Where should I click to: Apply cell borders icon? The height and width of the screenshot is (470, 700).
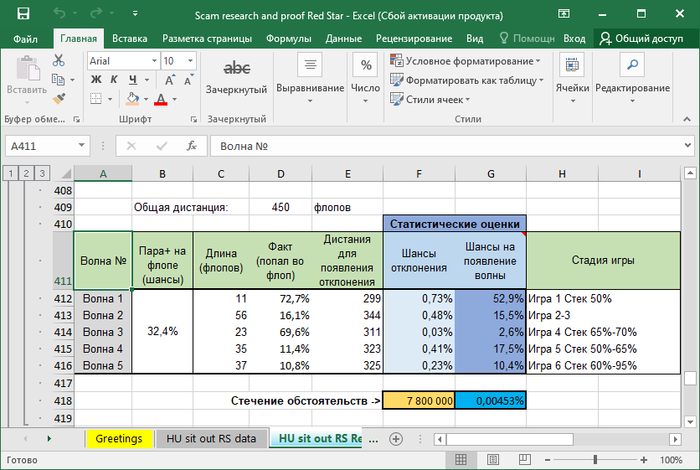point(96,99)
